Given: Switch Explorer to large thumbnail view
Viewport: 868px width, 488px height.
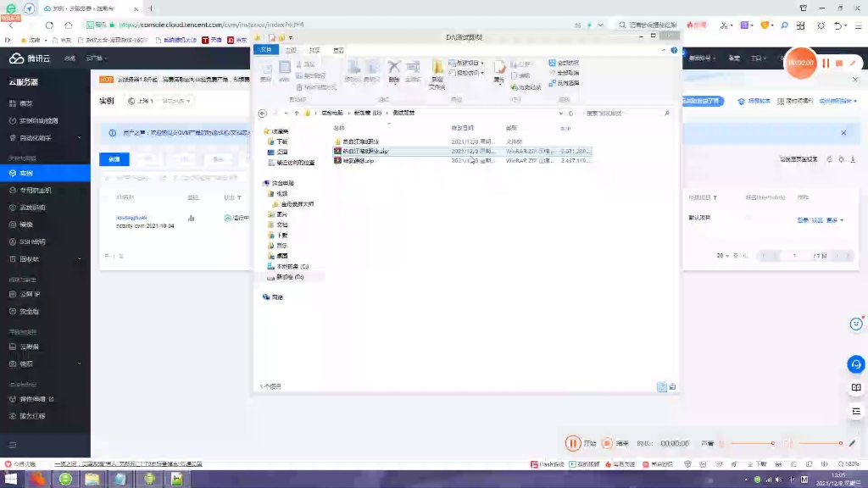Looking at the screenshot, I should tap(672, 387).
